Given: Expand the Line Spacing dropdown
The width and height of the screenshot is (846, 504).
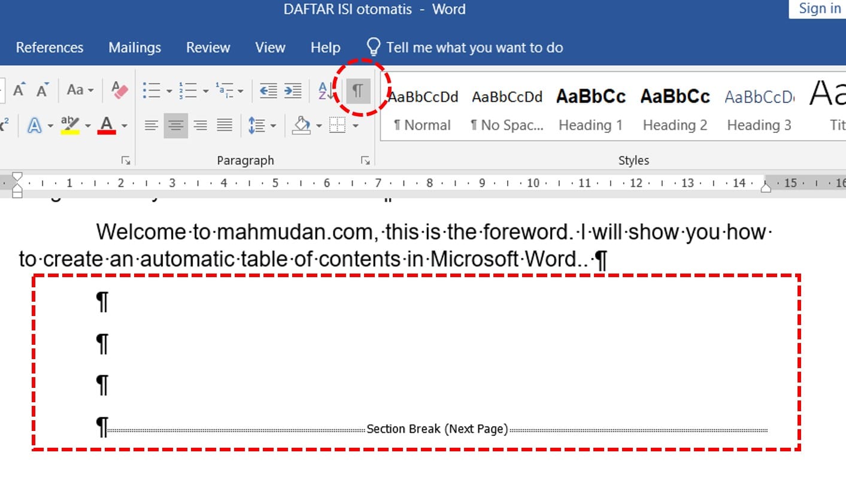Looking at the screenshot, I should 262,126.
